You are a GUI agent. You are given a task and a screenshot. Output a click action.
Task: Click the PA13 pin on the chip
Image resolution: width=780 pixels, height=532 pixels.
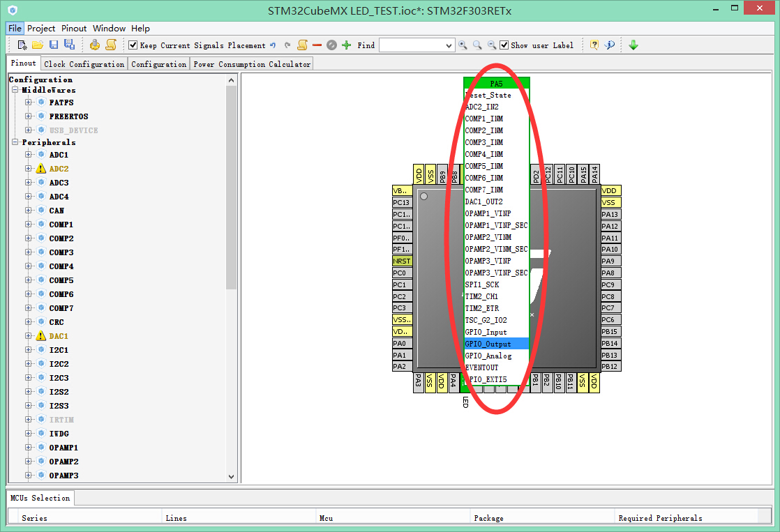[x=611, y=214]
